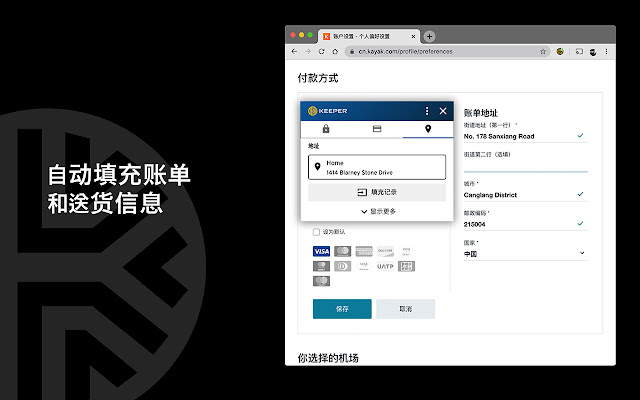Click the street address field No. 178 Sanxiang Road
The image size is (640, 400).
tap(526, 136)
